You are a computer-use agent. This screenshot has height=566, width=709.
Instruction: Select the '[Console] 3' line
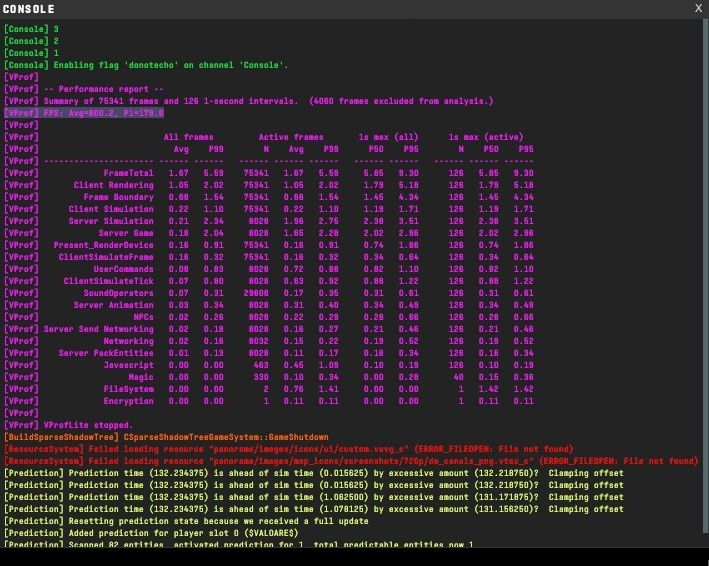click(31, 29)
